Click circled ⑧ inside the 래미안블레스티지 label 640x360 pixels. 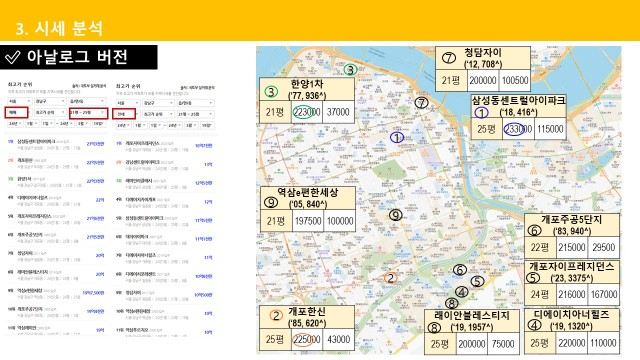coord(434,327)
